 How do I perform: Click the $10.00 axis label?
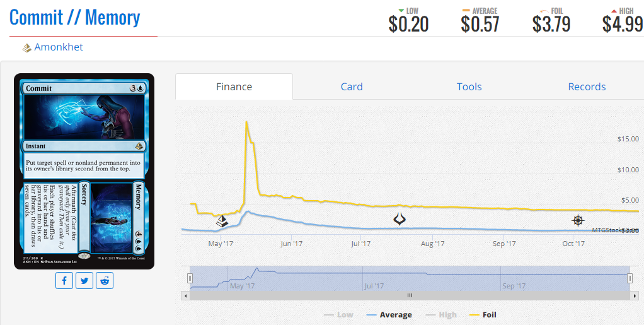click(628, 170)
